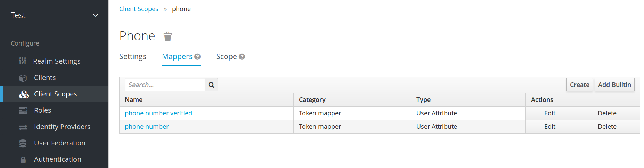Click the help icon next to Scope
644x168 pixels.
242,57
